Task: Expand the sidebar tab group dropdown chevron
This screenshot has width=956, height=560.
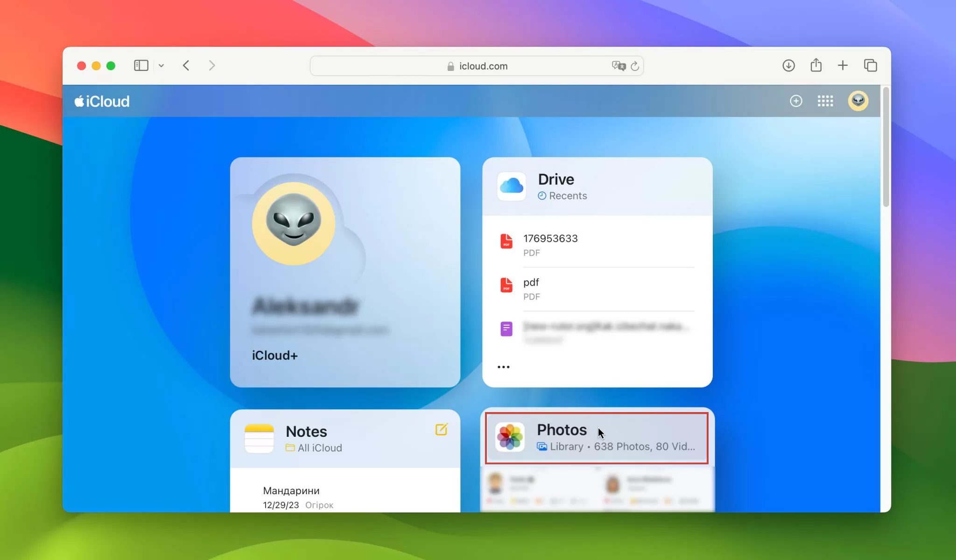Action: click(x=161, y=66)
